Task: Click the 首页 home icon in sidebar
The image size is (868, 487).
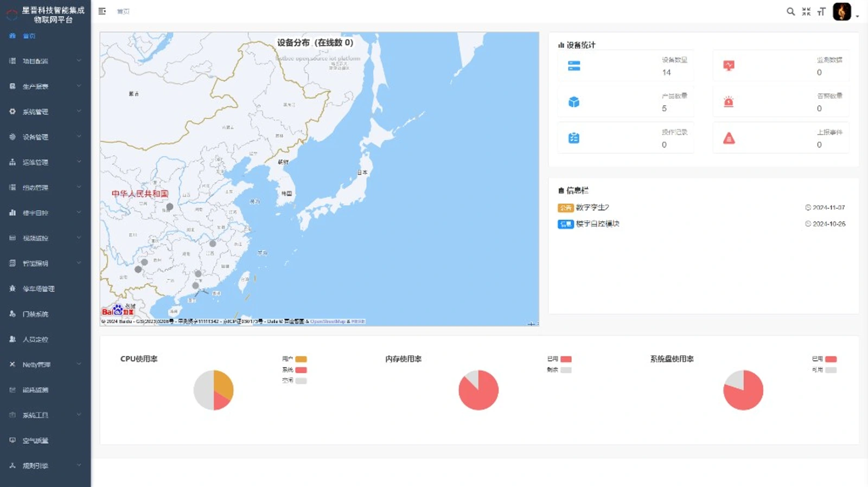Action: pyautogui.click(x=12, y=36)
